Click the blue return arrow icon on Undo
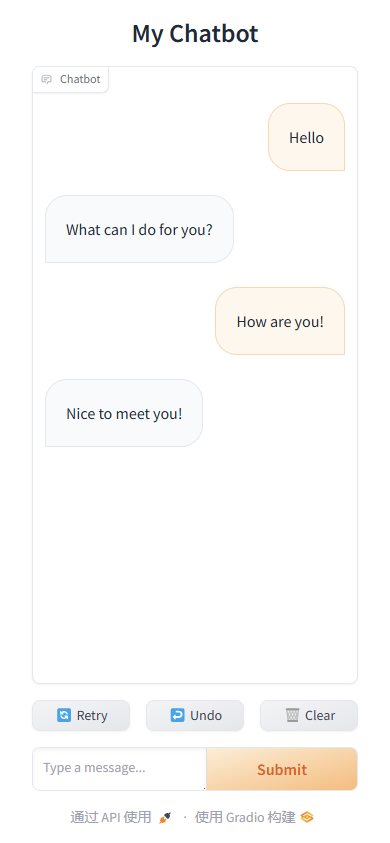 coord(178,715)
